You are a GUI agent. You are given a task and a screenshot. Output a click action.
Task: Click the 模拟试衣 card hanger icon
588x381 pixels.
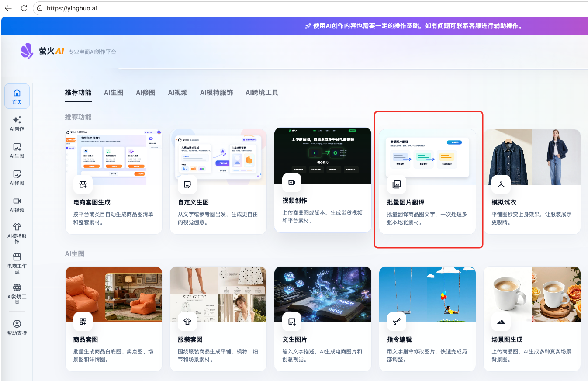501,184
